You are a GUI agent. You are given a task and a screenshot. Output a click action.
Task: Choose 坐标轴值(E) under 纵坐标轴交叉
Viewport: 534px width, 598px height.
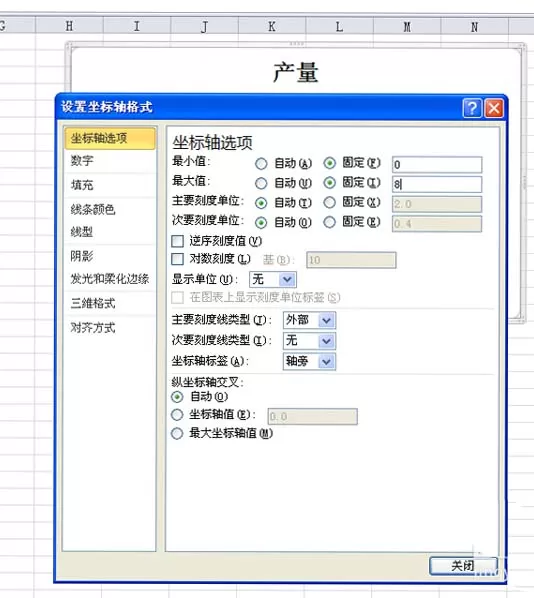coord(177,415)
